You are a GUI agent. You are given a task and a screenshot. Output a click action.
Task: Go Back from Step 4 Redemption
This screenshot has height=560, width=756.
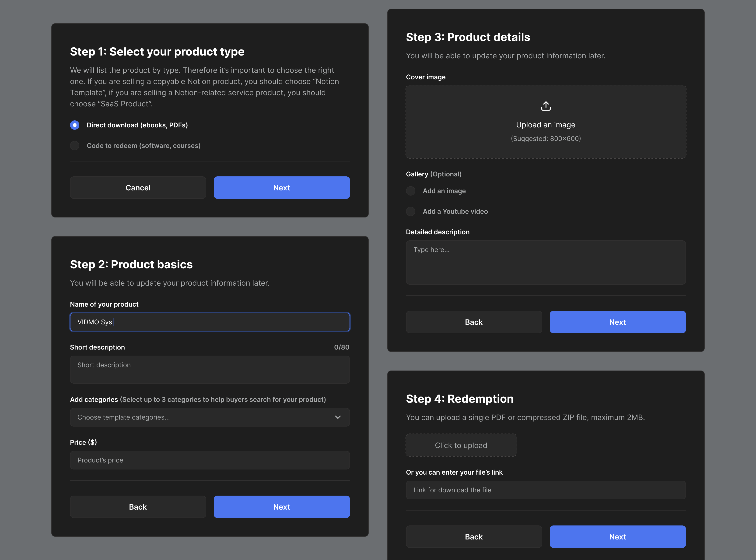(x=474, y=537)
